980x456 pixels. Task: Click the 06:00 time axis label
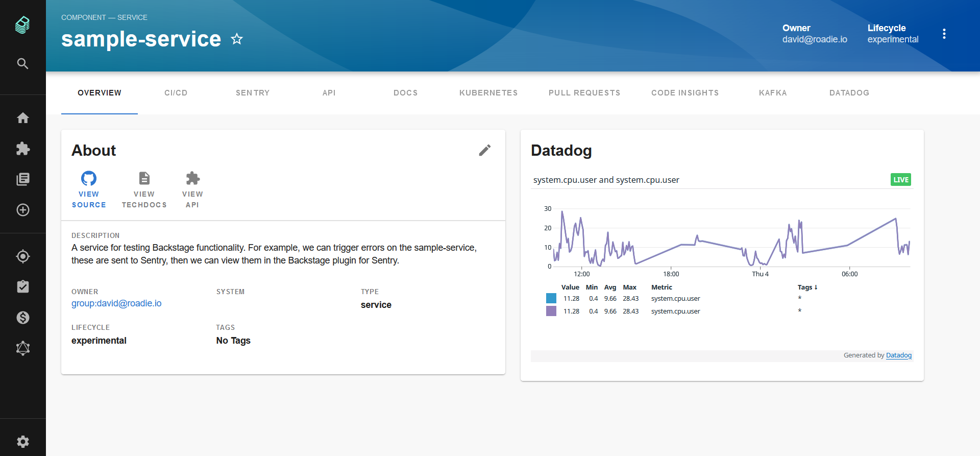[x=850, y=274]
